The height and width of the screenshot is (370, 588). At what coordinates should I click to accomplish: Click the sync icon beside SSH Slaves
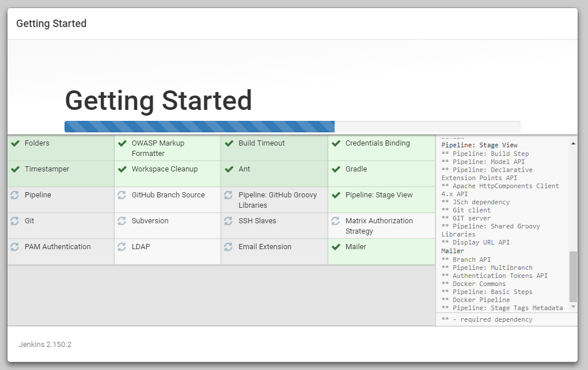[x=229, y=221]
